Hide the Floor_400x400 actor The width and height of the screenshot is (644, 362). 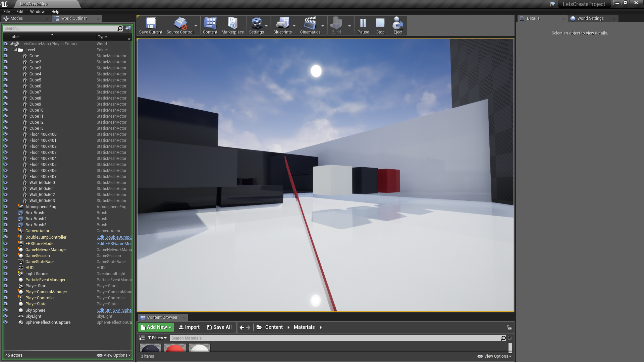point(5,134)
